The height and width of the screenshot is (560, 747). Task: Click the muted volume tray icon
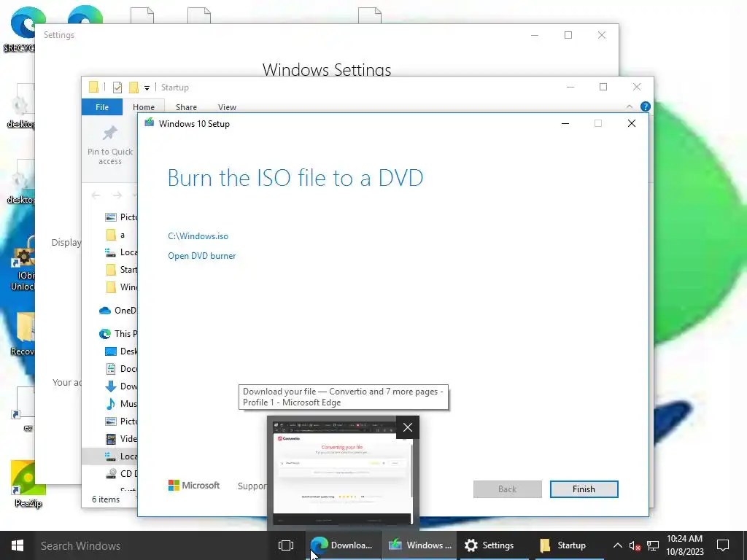[634, 545]
